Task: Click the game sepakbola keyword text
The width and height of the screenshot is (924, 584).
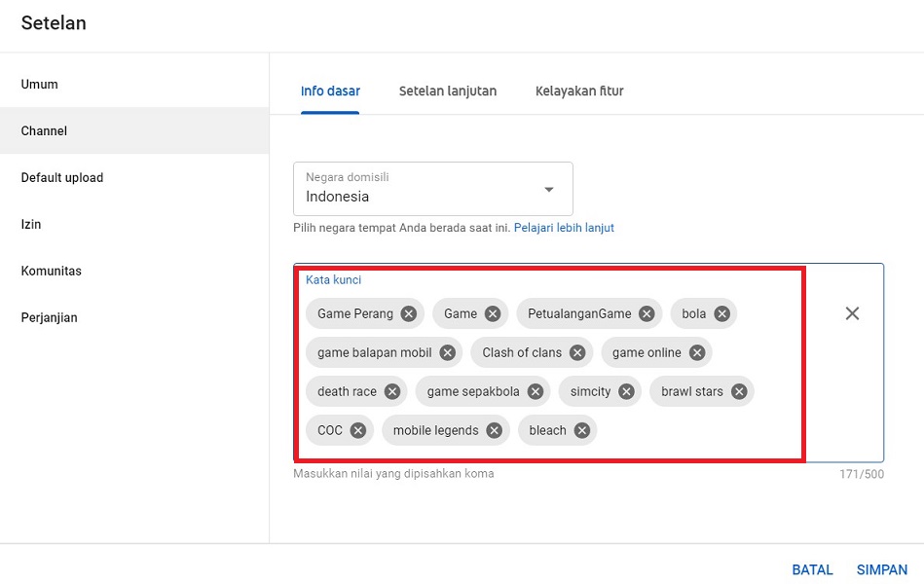Action: tap(473, 391)
